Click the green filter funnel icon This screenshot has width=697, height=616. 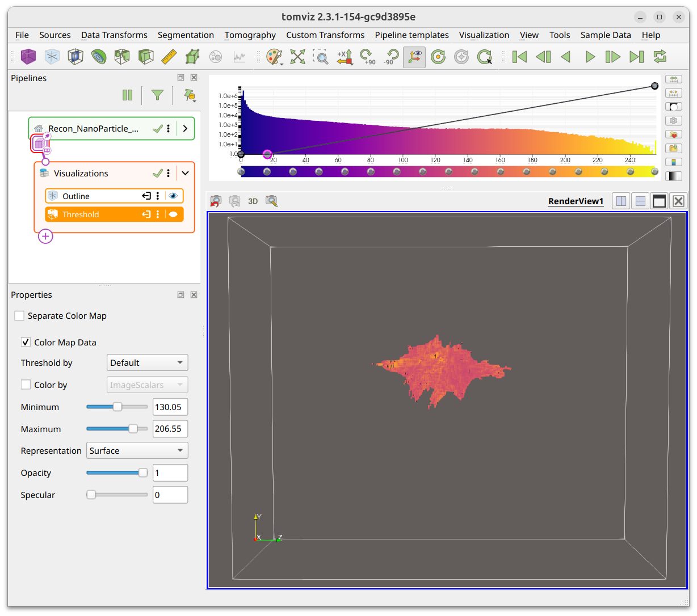point(157,95)
